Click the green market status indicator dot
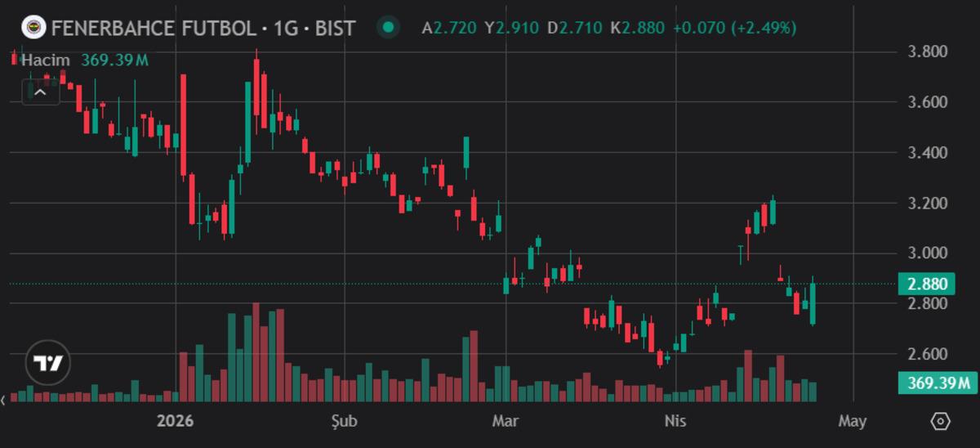Image resolution: width=980 pixels, height=448 pixels. (x=389, y=27)
